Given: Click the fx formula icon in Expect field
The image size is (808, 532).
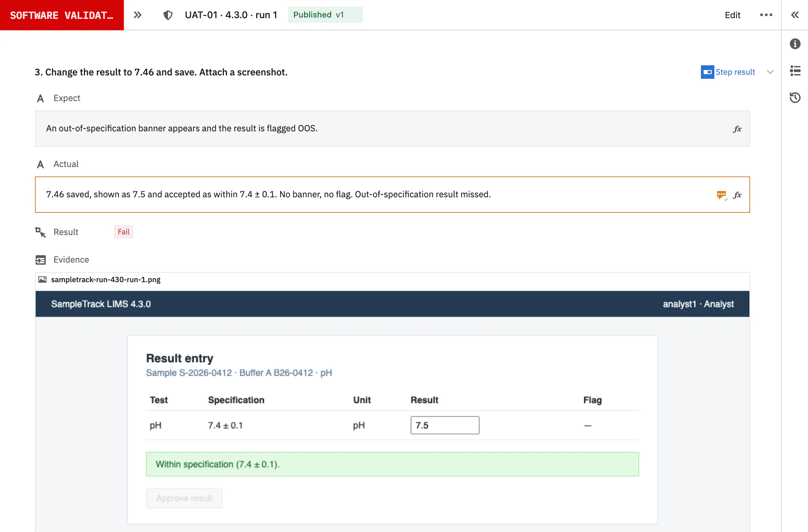Looking at the screenshot, I should click(737, 129).
